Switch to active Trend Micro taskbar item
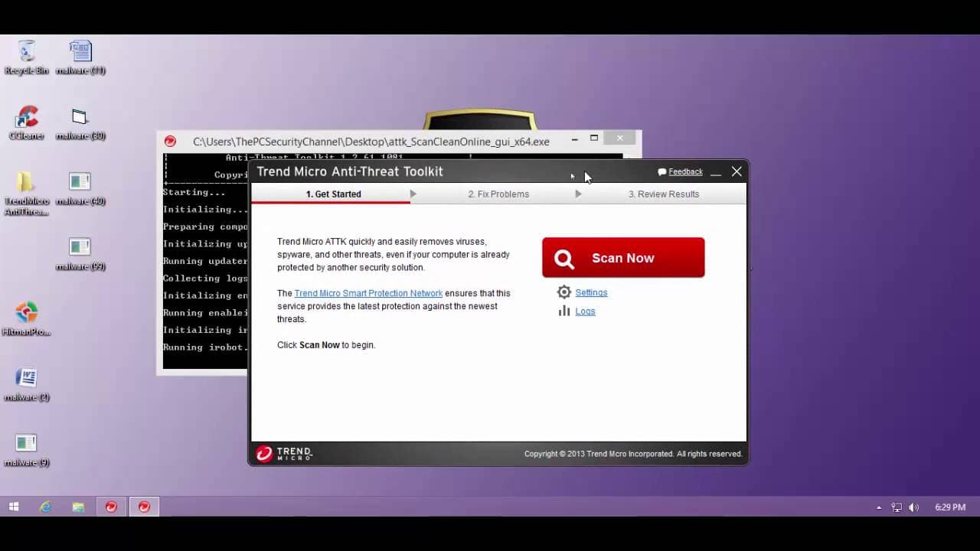 144,507
